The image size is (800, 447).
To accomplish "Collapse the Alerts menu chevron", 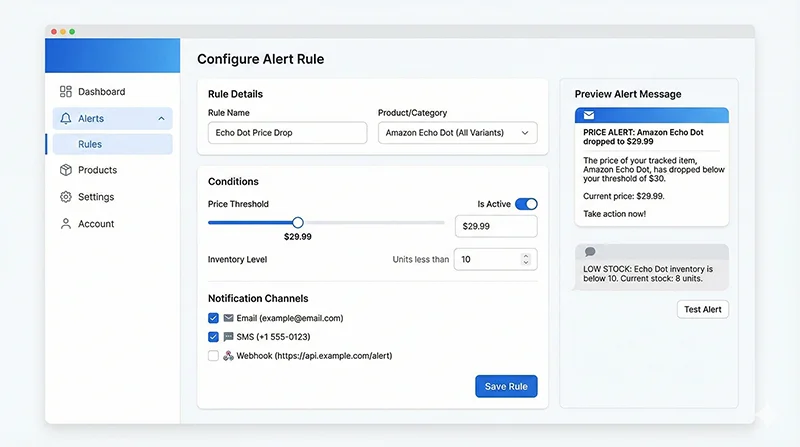I will (x=161, y=118).
